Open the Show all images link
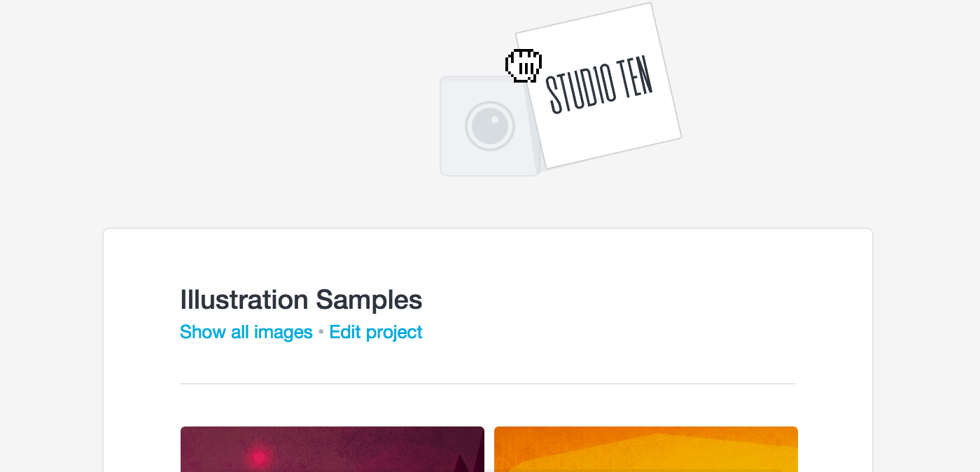 (x=246, y=332)
